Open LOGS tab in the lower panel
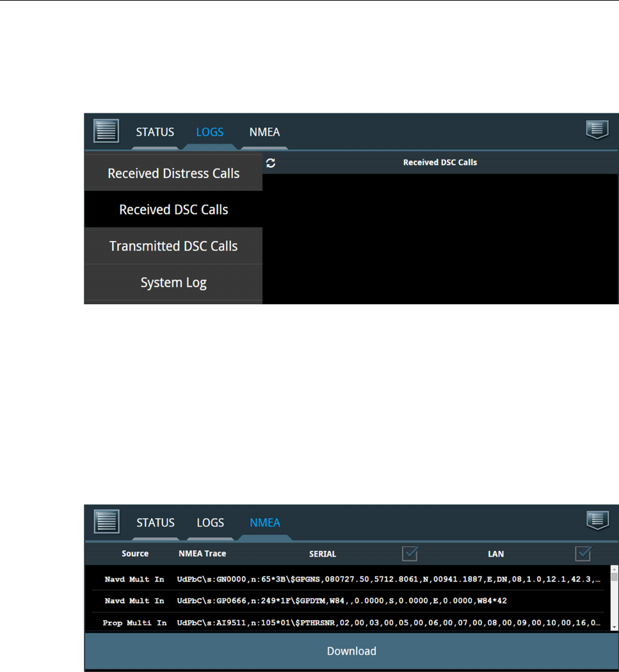The width and height of the screenshot is (619, 672). (211, 523)
